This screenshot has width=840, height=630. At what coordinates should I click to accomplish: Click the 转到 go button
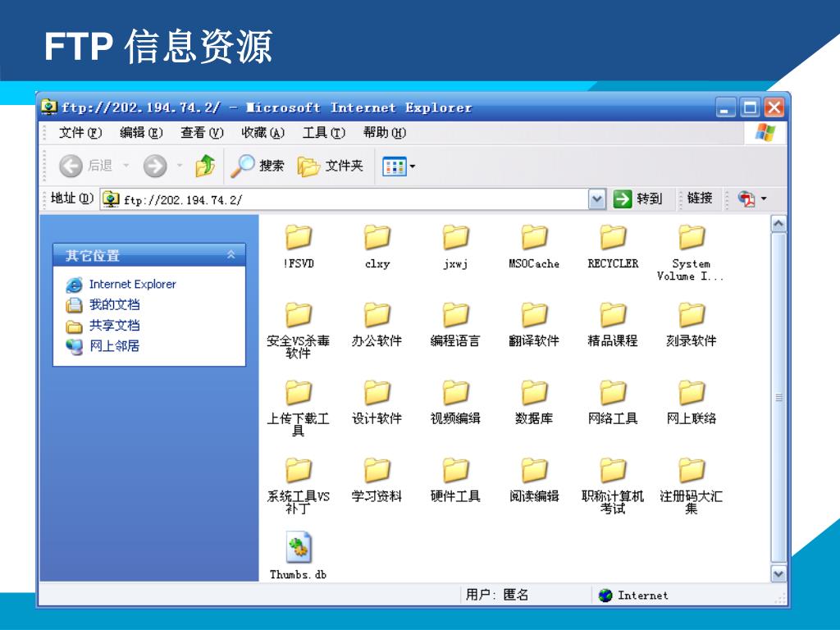[x=637, y=199]
